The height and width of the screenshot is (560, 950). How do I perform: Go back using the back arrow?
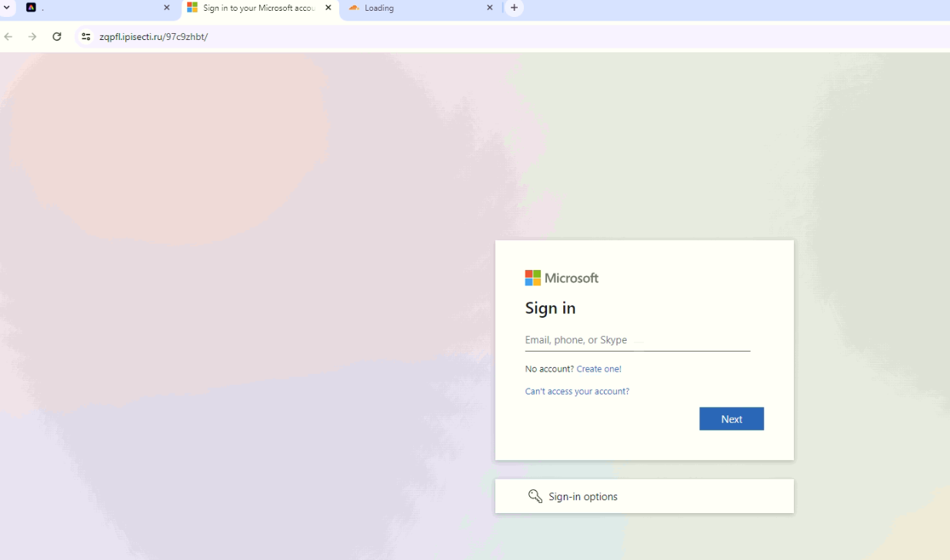pyautogui.click(x=8, y=36)
